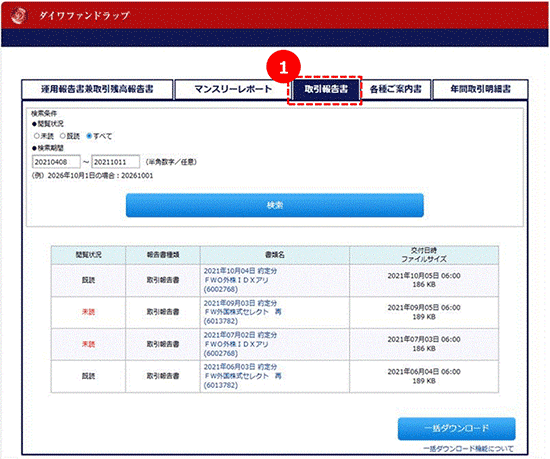
Task: Click the delivery date 2021年07月03日 06:00
Action: pyautogui.click(x=424, y=340)
